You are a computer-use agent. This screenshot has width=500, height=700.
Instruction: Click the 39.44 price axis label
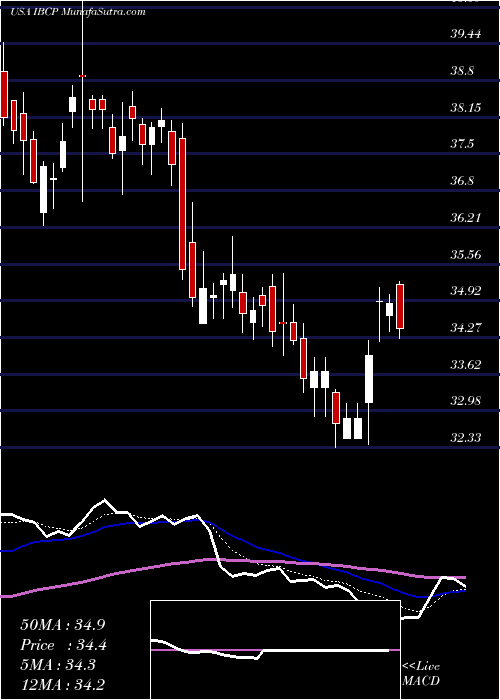tap(466, 34)
